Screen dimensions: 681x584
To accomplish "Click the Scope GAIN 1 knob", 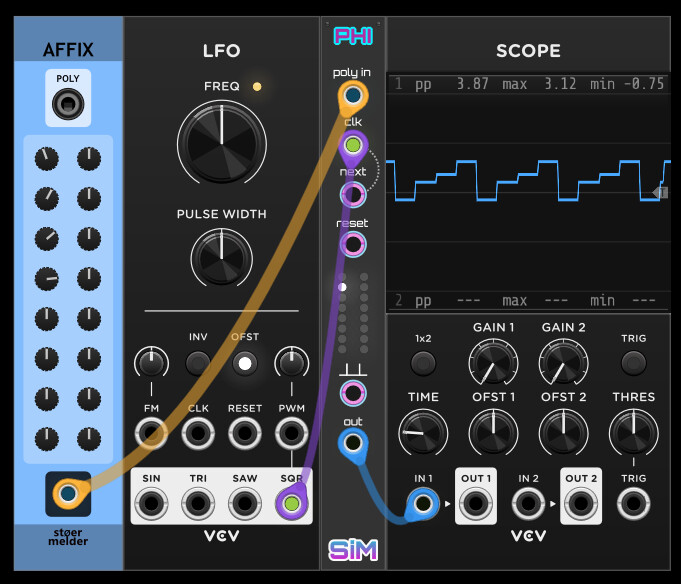I will [493, 362].
